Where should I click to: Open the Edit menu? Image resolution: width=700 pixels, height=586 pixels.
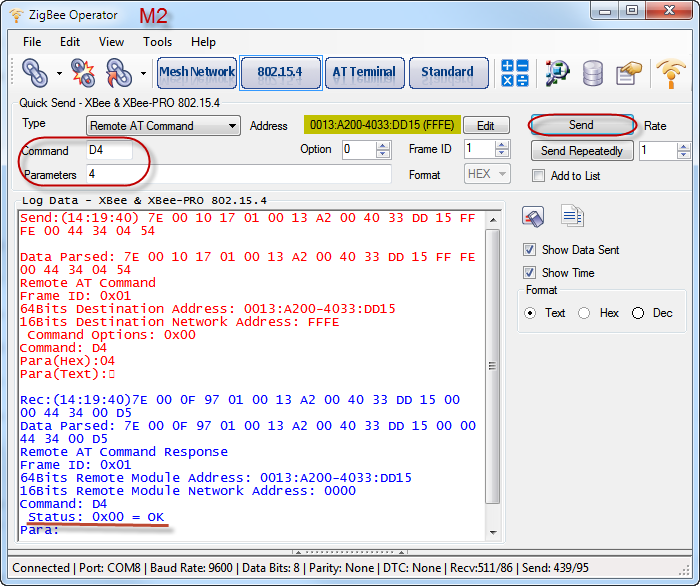coord(70,42)
